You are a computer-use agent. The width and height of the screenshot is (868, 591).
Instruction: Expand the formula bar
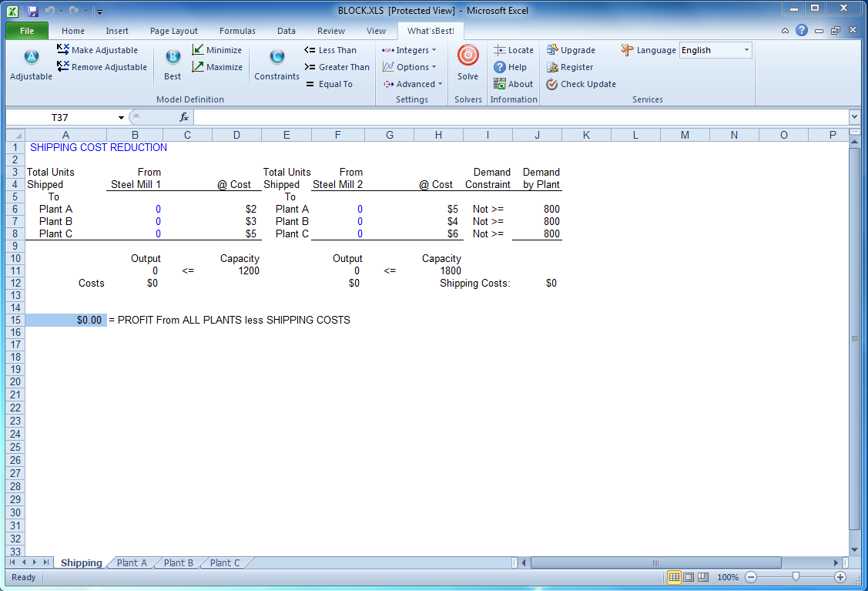854,117
